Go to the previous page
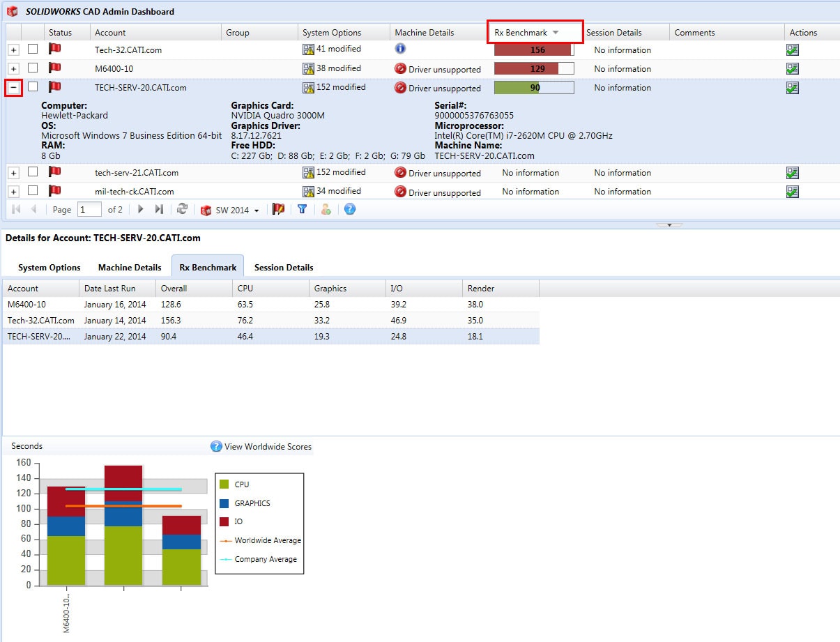Image resolution: width=840 pixels, height=642 pixels. (33, 209)
